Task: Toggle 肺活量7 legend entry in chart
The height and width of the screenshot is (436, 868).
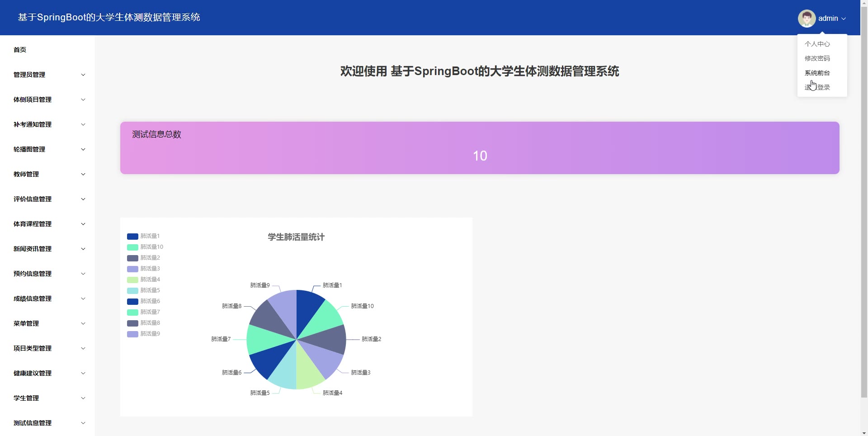Action: click(143, 312)
